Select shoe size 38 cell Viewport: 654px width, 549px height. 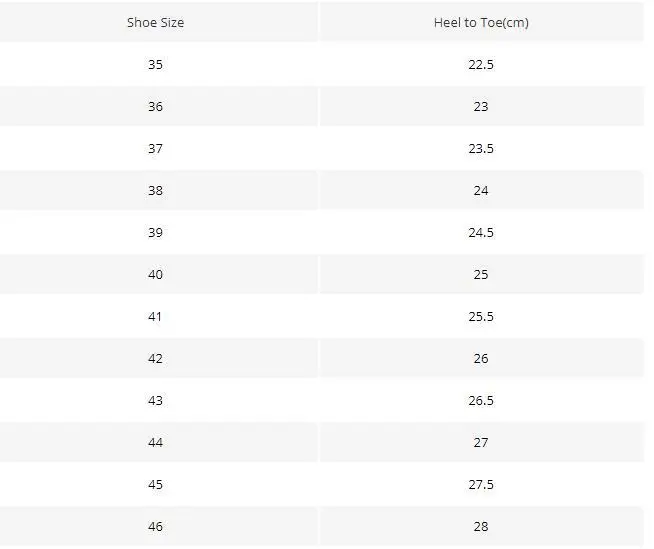155,190
